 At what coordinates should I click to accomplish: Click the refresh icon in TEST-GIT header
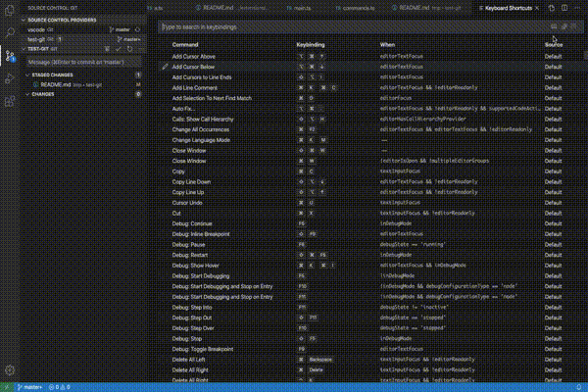[129, 49]
